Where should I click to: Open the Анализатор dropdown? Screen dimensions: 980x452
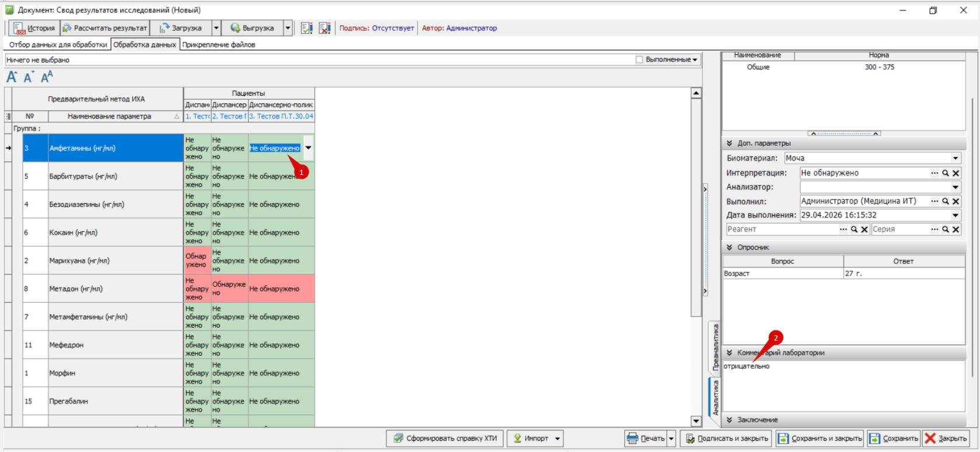(x=956, y=187)
